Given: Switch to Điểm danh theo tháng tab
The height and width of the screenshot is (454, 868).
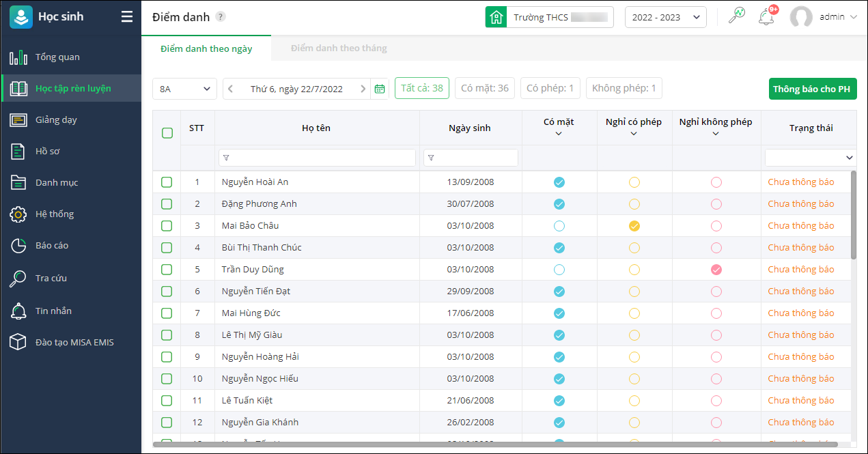Looking at the screenshot, I should [x=339, y=48].
